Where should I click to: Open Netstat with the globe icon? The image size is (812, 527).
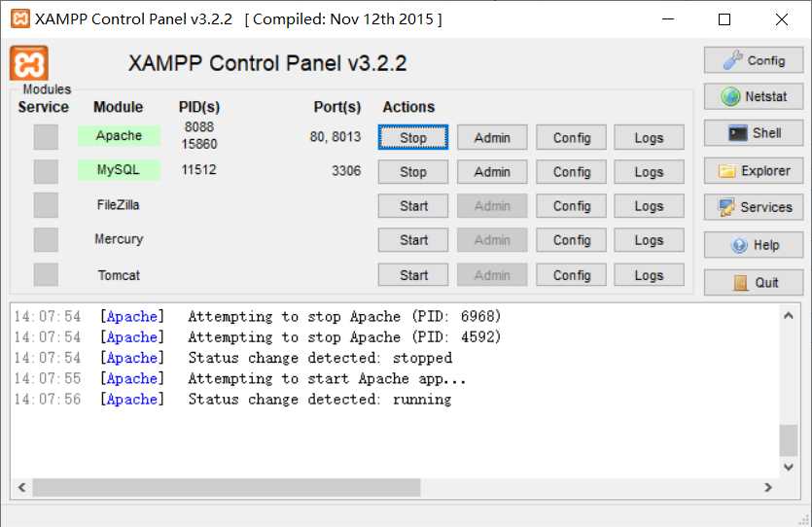click(x=754, y=96)
